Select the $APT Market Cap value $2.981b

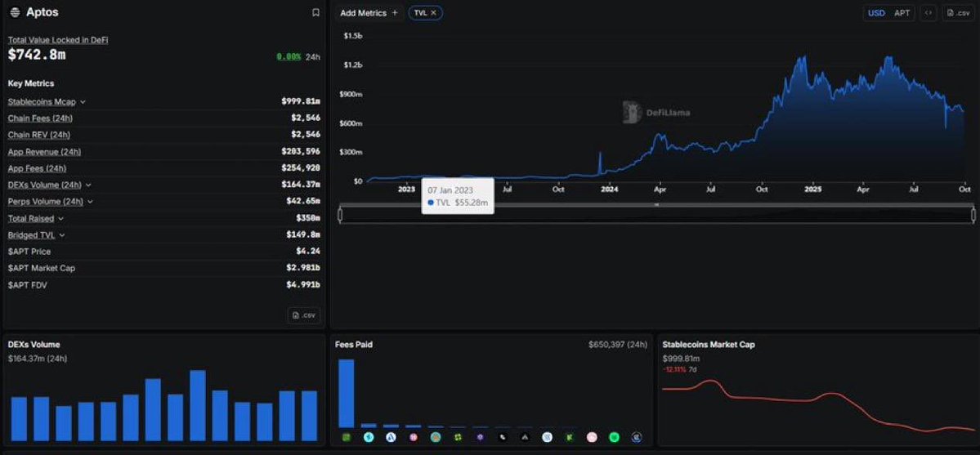pyautogui.click(x=303, y=267)
